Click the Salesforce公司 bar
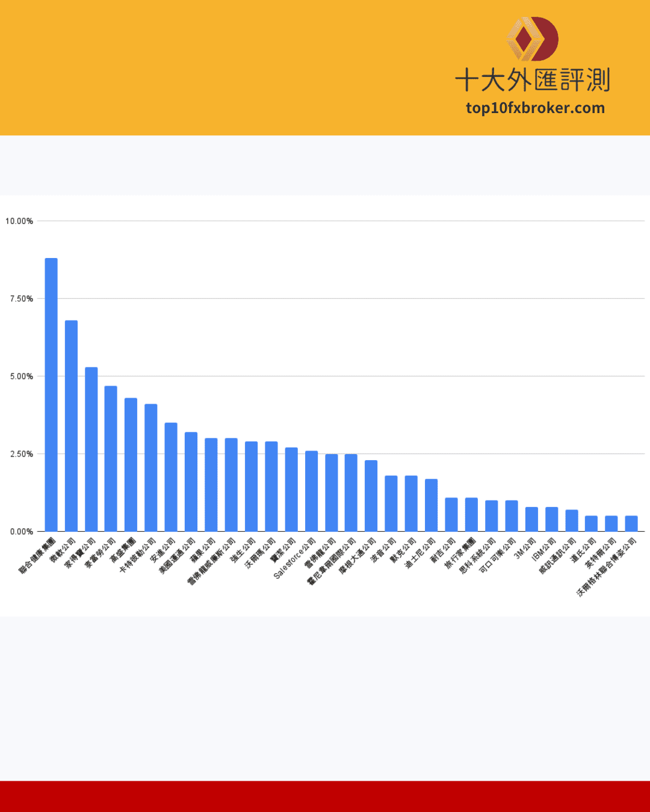 (311, 491)
